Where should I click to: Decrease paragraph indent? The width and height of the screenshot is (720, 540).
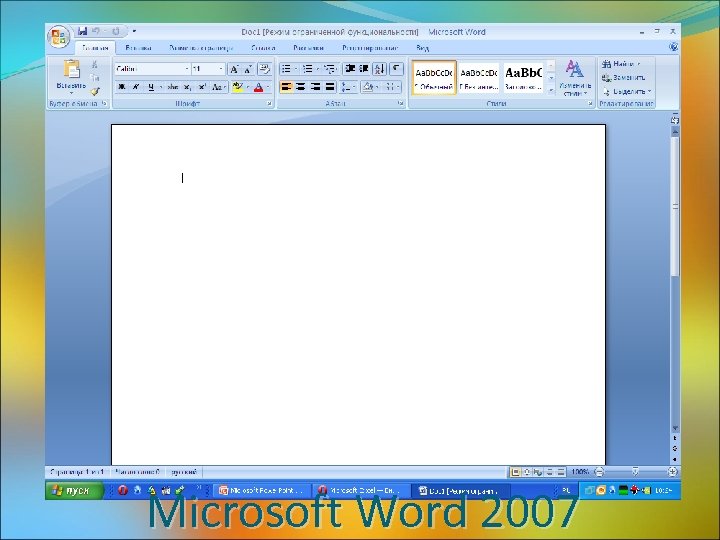tap(350, 69)
